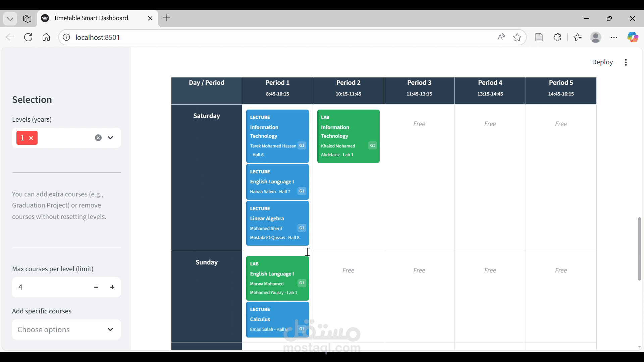Screen dimensions: 644x362
Task: Open Add specific courses dropdown
Action: (66, 329)
